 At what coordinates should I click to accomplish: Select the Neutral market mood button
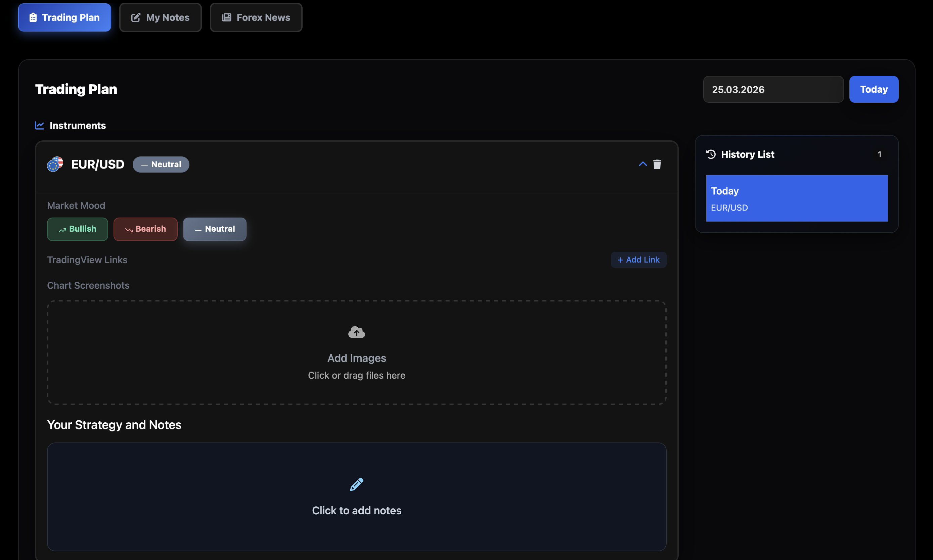pyautogui.click(x=215, y=229)
